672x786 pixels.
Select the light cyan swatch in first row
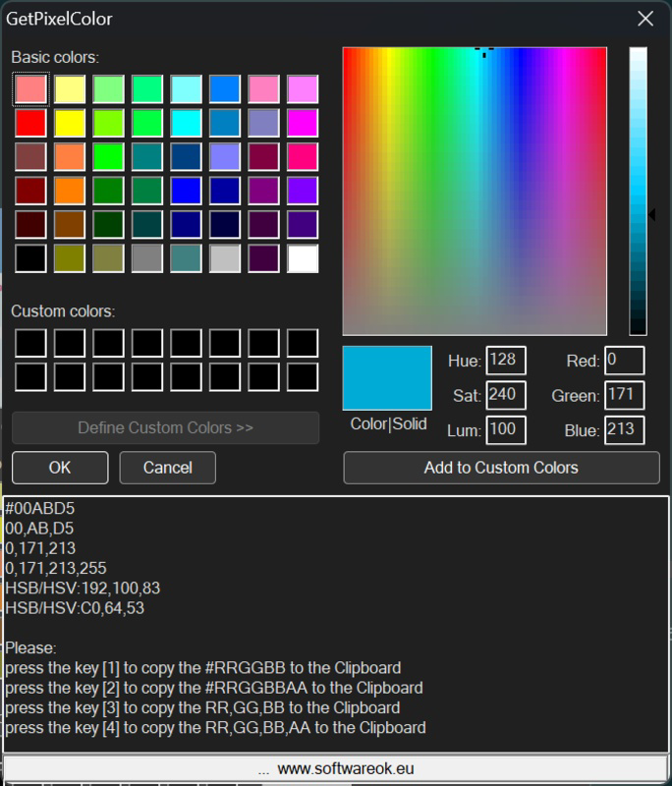pyautogui.click(x=186, y=89)
